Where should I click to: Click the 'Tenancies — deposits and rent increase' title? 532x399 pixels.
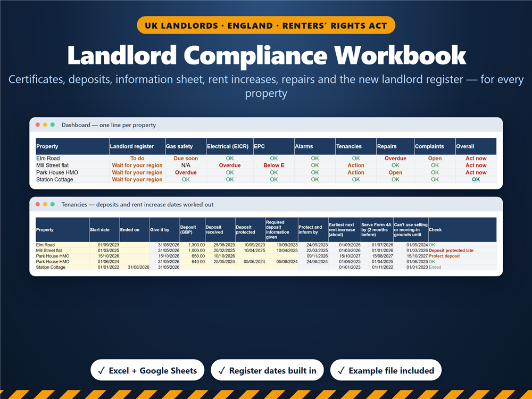(137, 205)
